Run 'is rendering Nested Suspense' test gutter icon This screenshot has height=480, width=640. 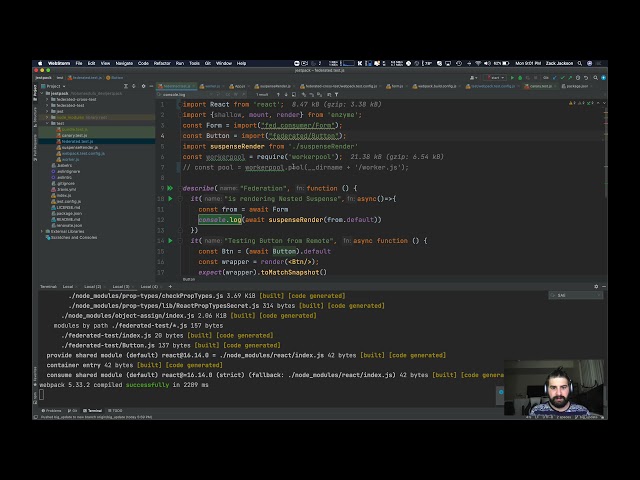tap(170, 199)
